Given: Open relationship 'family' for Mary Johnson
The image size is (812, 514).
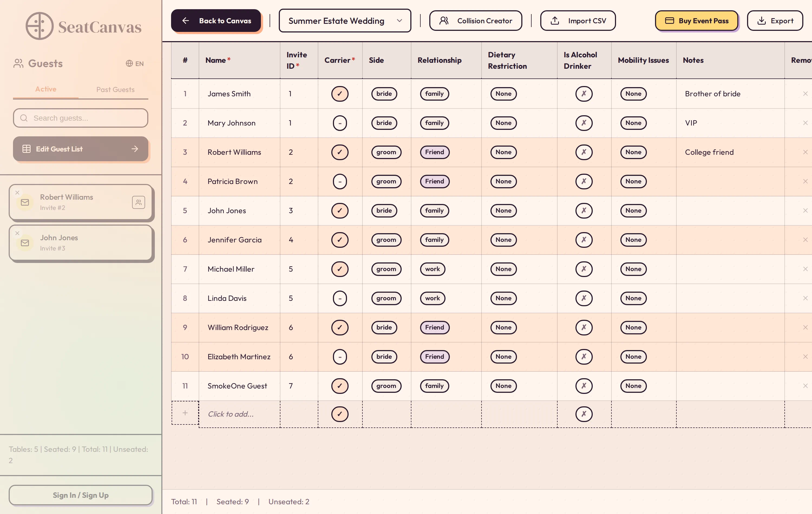Looking at the screenshot, I should (434, 123).
